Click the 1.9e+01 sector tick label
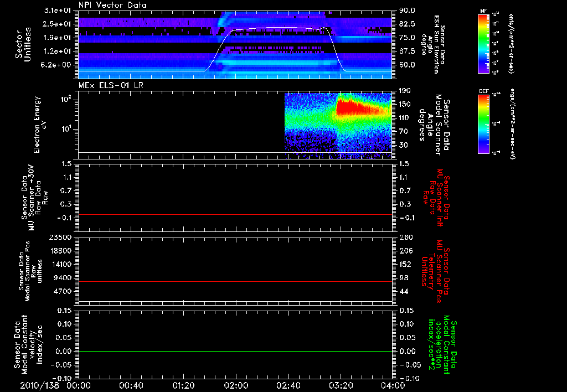This screenshot has height=392, width=567. tap(58, 38)
